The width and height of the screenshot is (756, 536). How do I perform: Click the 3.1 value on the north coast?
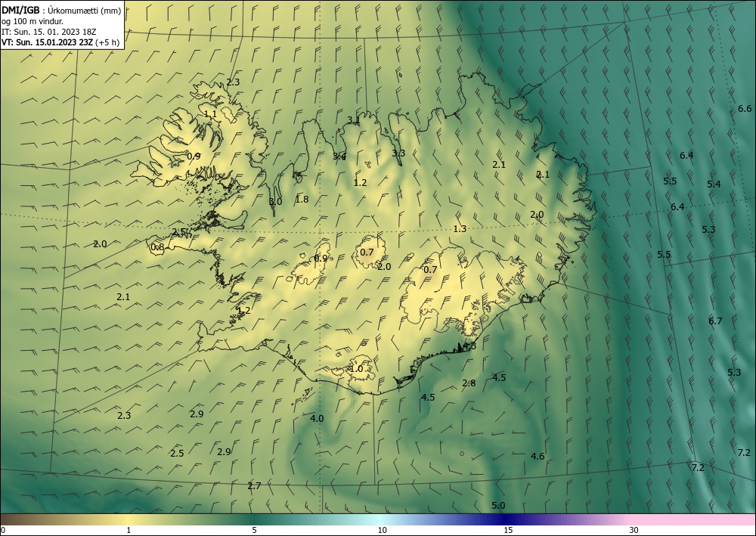point(353,119)
